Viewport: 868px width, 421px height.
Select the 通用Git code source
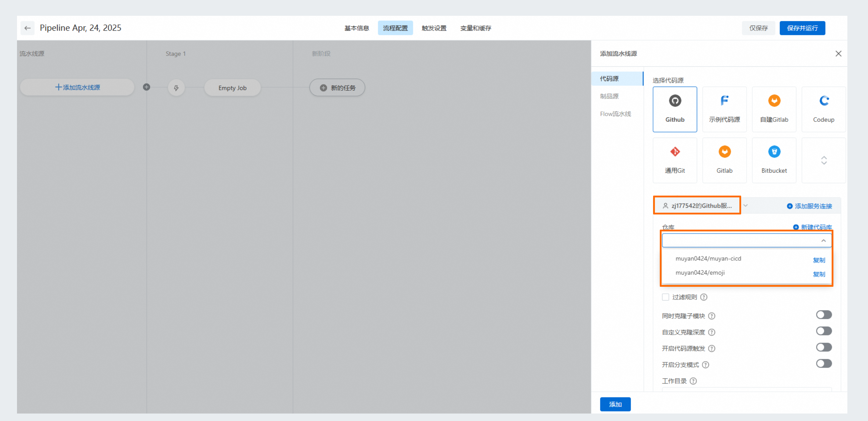675,160
